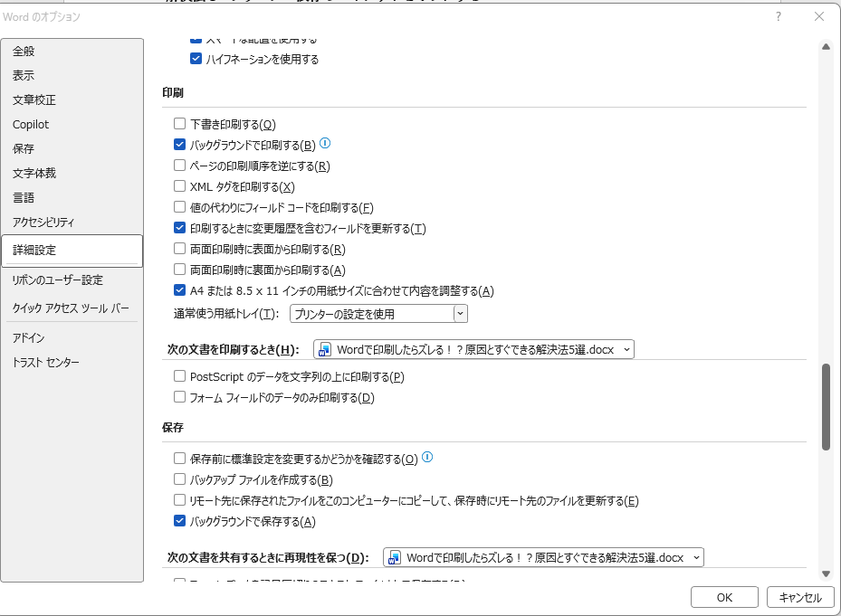Enable 下書き印刷する checkbox
The image size is (841, 616).
179,124
